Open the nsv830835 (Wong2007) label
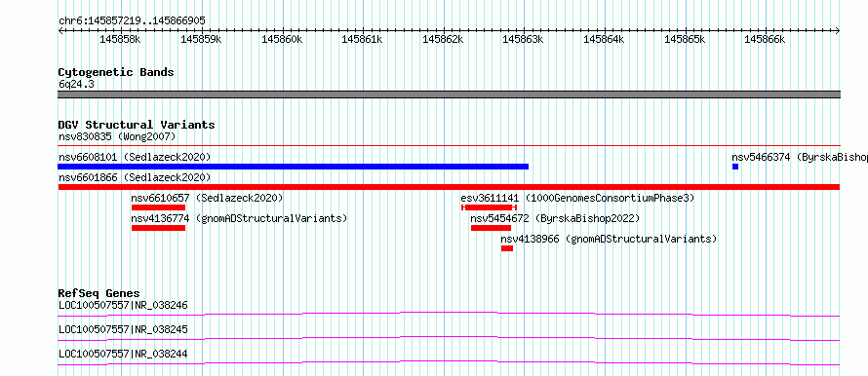This screenshot has height=376, width=868. [x=117, y=136]
